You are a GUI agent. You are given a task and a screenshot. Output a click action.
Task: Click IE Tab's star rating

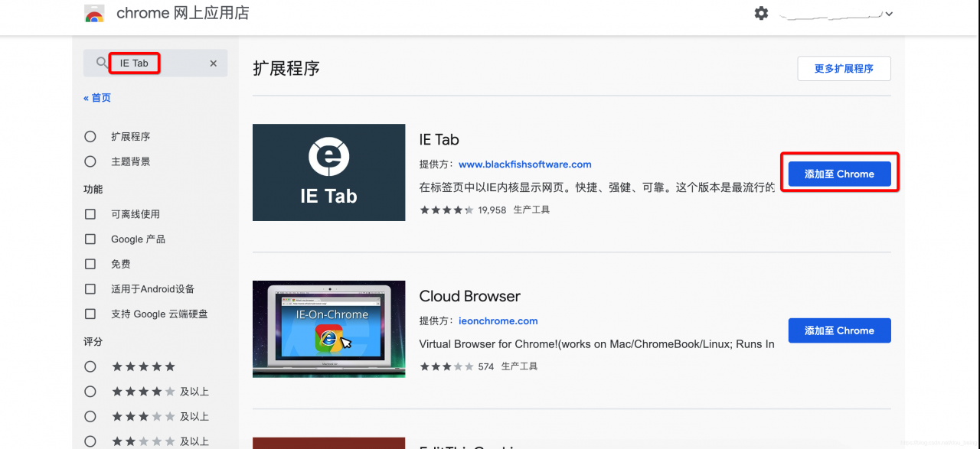pos(446,210)
